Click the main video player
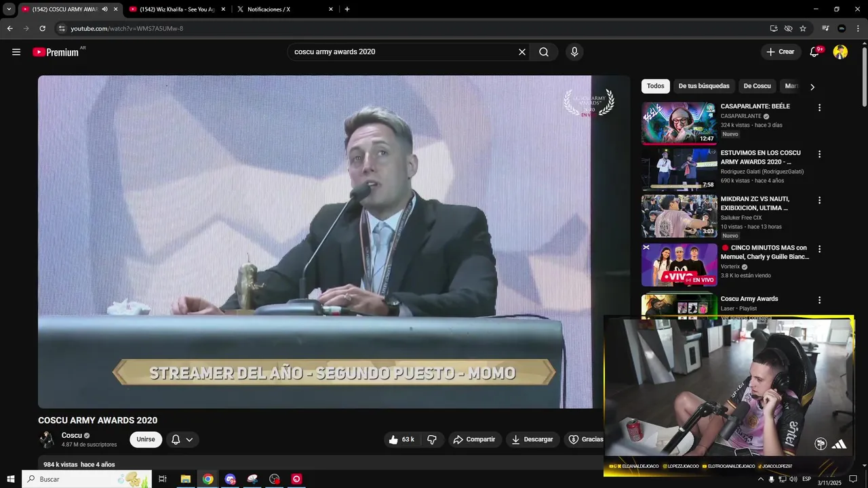Screen dimensions: 868x488 point(334,241)
